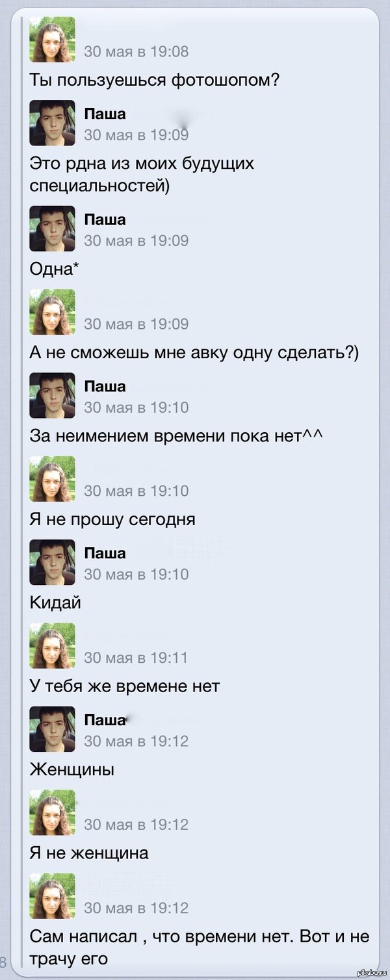Select the message 'Ты пользуешься фотошопом?'

click(x=155, y=81)
